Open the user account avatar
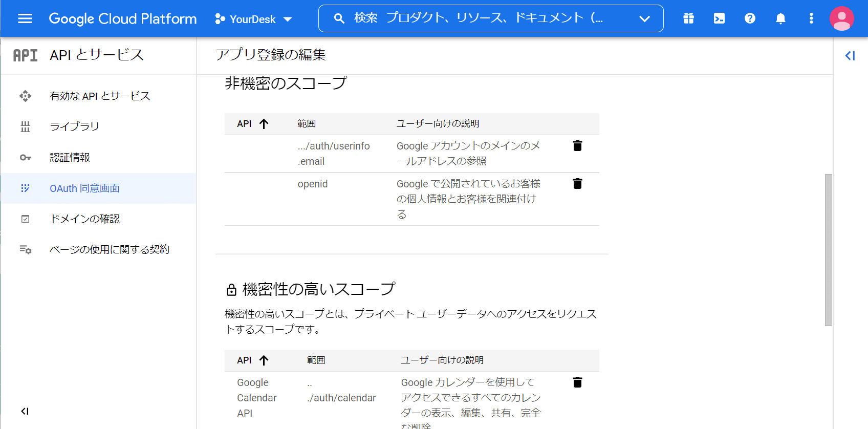 point(841,19)
